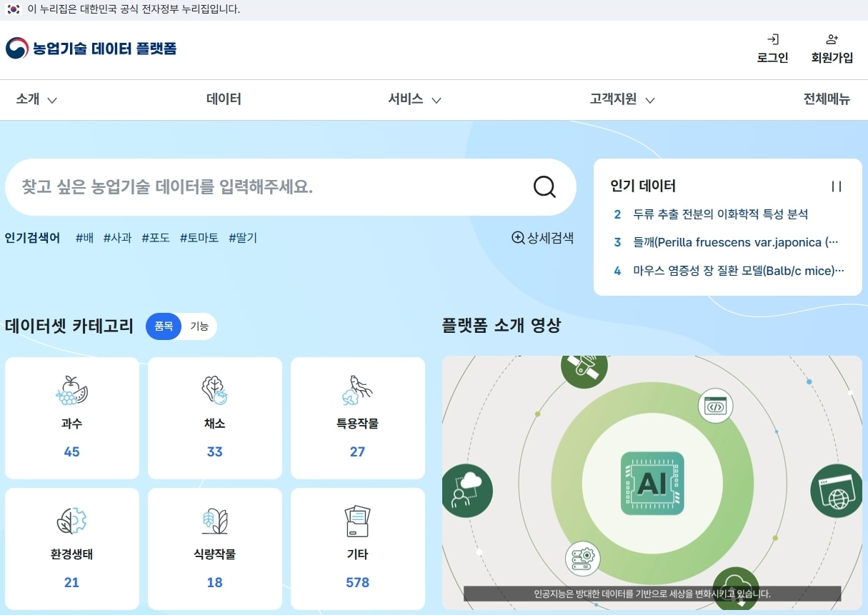Open the 데이터 menu
Viewport: 868px width, 615px height.
tap(224, 100)
